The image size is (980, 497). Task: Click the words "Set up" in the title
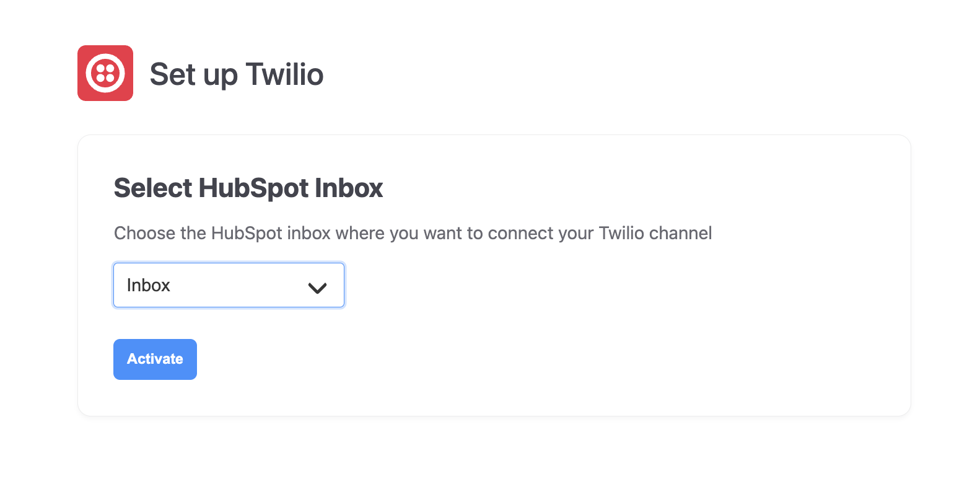[193, 75]
